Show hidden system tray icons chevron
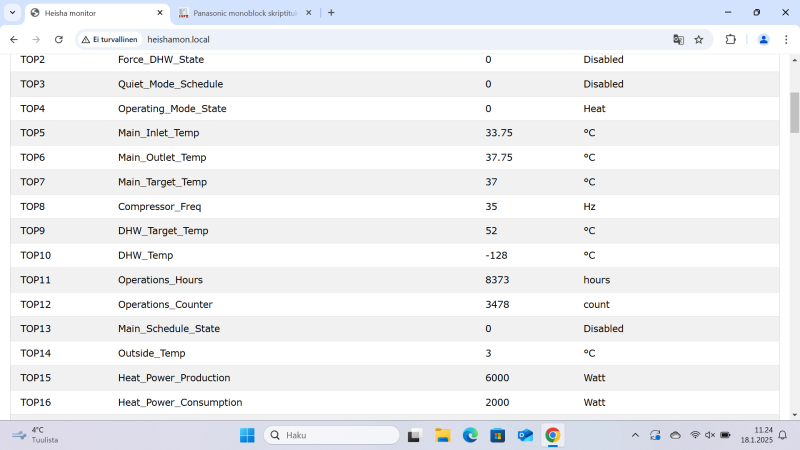This screenshot has width=800, height=450. pos(635,435)
